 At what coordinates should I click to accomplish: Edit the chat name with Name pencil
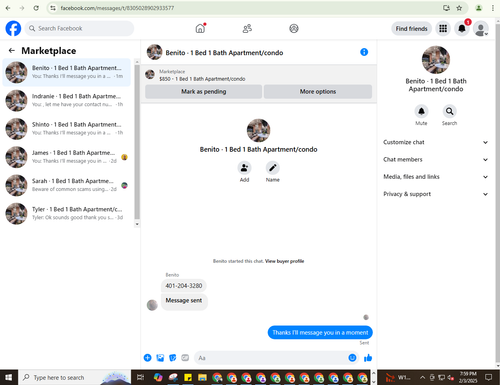tap(272, 168)
